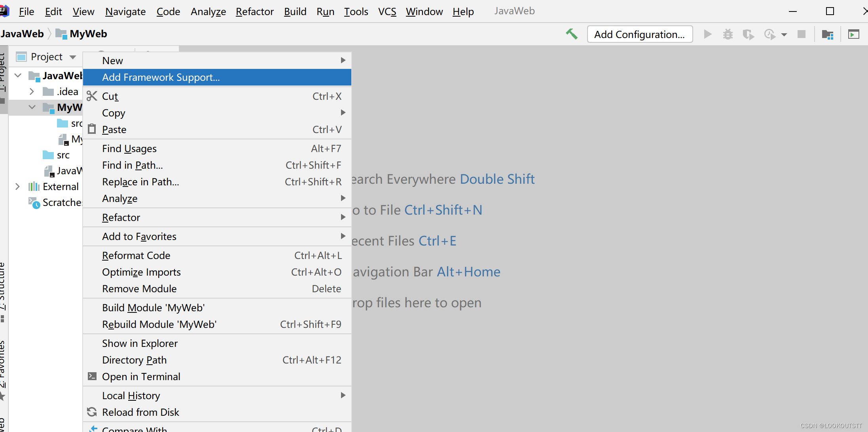Click the External Libraries icon
Viewport: 868px width, 432px height.
coord(34,187)
